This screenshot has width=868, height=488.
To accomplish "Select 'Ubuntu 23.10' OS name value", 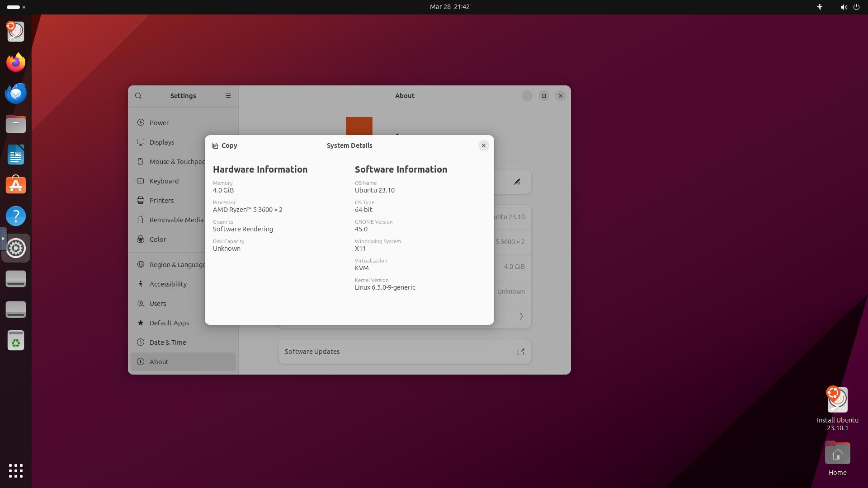I will pyautogui.click(x=374, y=190).
